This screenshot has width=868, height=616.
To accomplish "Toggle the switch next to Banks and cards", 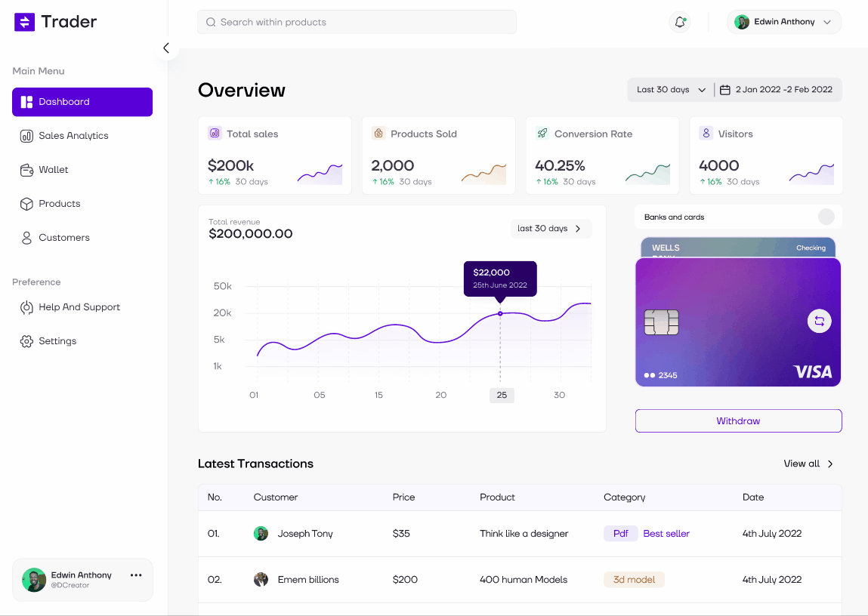I will [x=827, y=217].
